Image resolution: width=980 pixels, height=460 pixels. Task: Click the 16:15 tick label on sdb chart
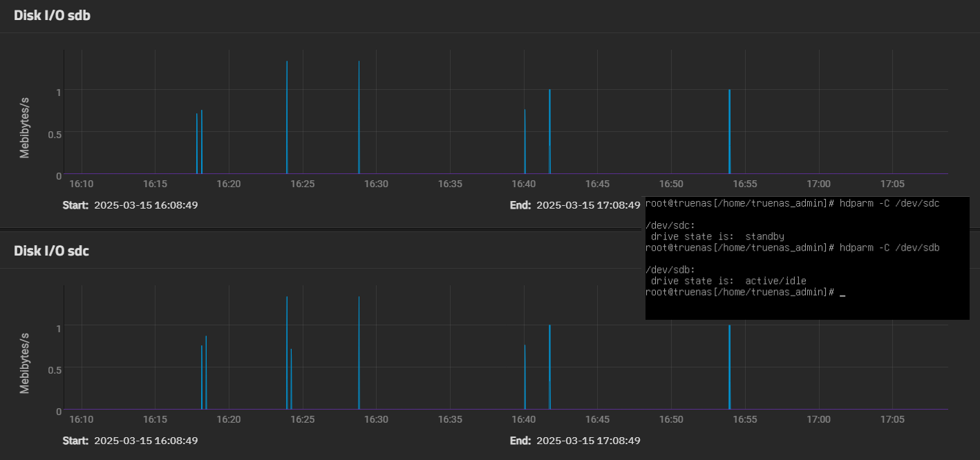coord(155,184)
